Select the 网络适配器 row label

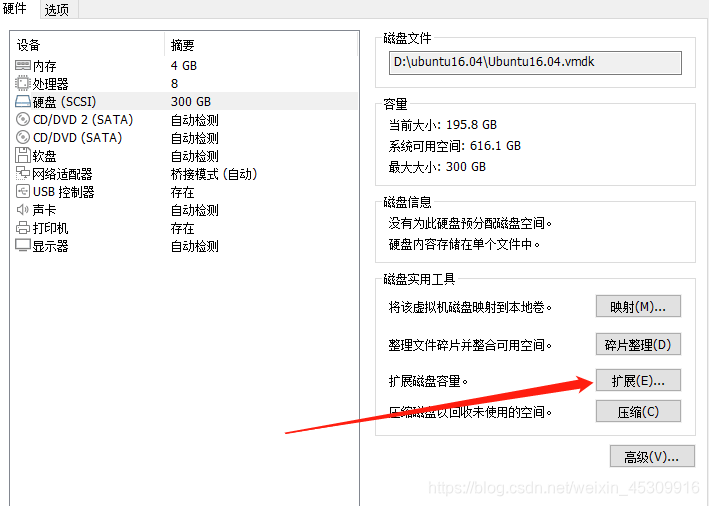point(62,174)
